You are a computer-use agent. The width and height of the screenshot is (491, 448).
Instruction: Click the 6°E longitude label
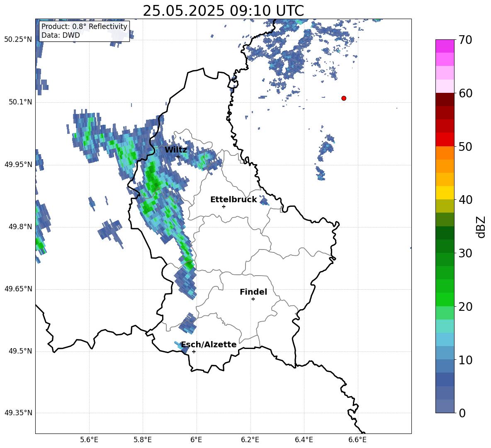click(x=196, y=440)
